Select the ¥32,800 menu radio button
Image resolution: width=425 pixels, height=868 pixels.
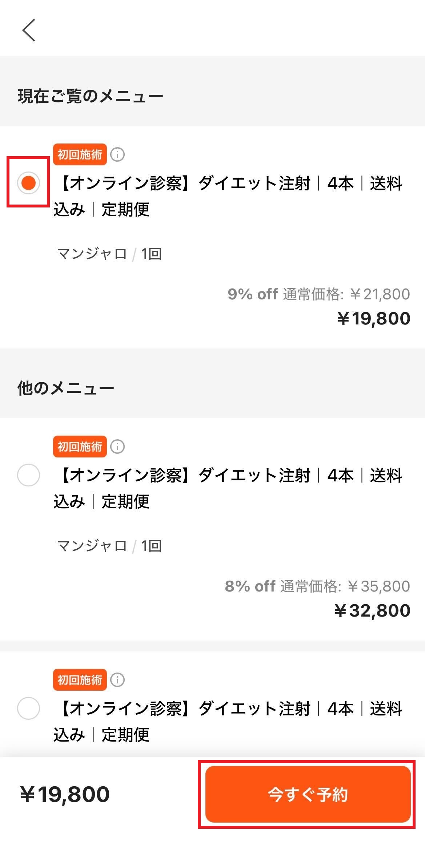28,475
